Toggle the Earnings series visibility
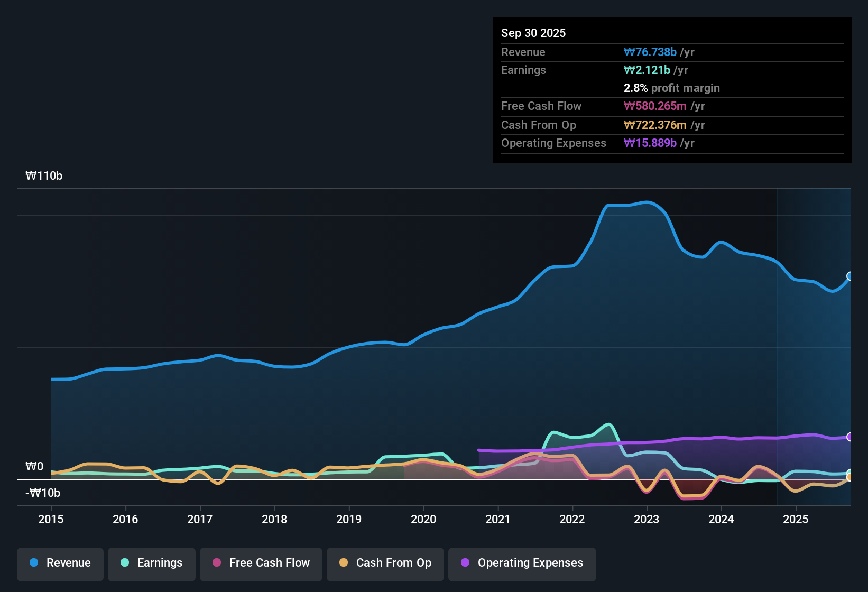Image resolution: width=868 pixels, height=592 pixels. [x=151, y=563]
